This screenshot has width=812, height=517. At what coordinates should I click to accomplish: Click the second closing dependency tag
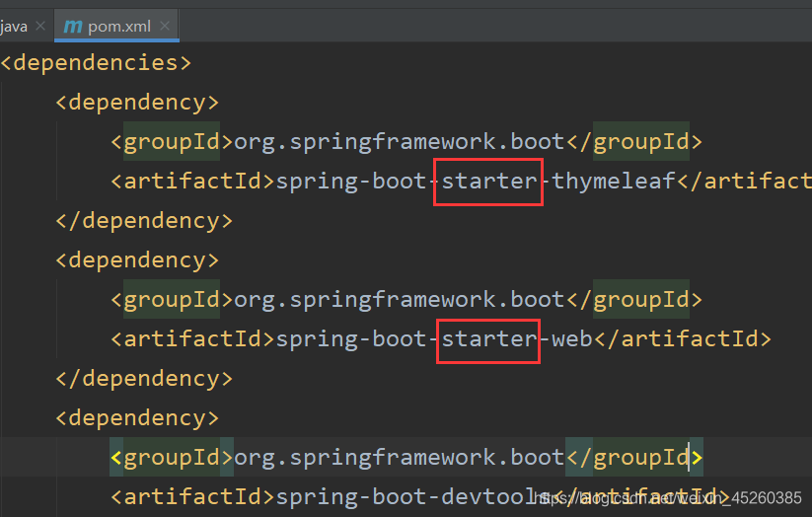point(144,378)
